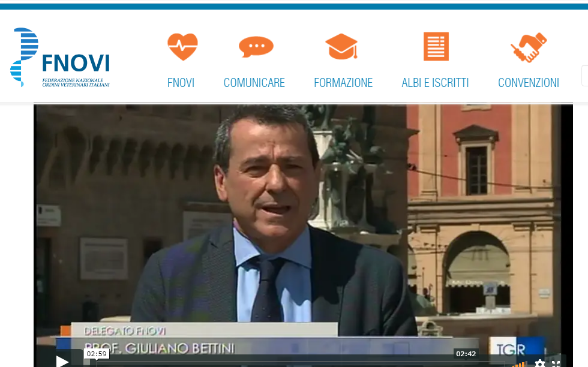Screen dimensions: 588x367
Task: Click the Albi e Iscritti document icon
Action: point(436,47)
